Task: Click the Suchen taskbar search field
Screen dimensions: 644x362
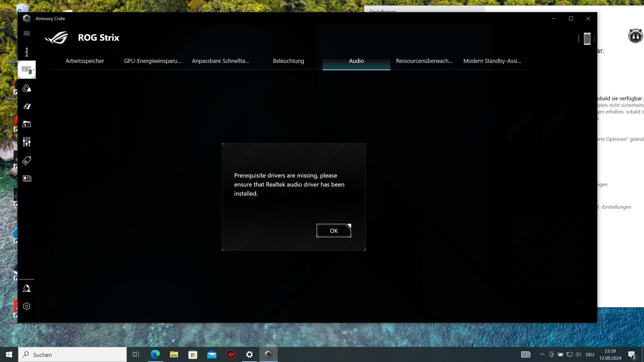Action: (x=73, y=355)
